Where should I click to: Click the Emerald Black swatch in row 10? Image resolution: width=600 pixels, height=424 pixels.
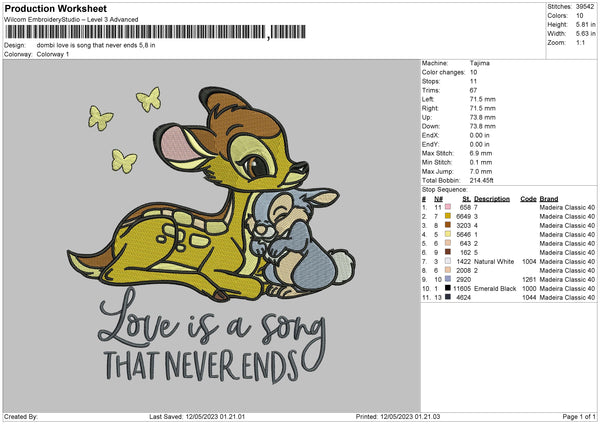tap(447, 288)
